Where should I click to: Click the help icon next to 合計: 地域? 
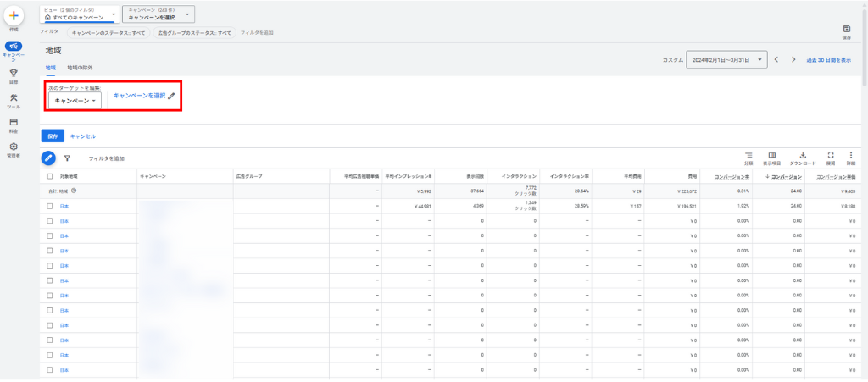coord(73,191)
